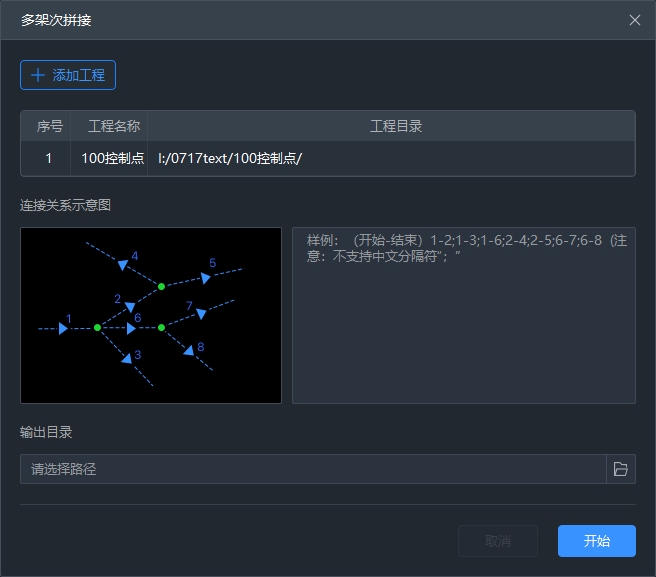Focus the connection relation text area
This screenshot has height=577, width=656.
pos(463,315)
